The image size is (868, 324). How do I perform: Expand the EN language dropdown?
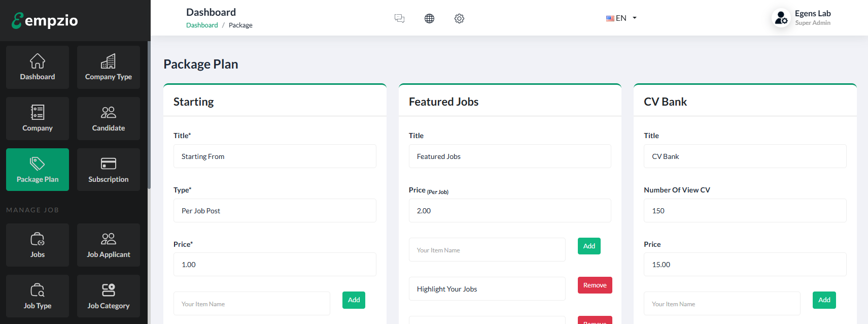coord(621,18)
